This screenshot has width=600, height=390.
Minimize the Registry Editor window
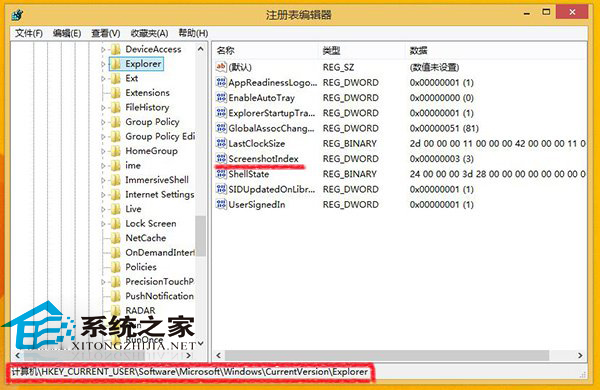click(527, 13)
